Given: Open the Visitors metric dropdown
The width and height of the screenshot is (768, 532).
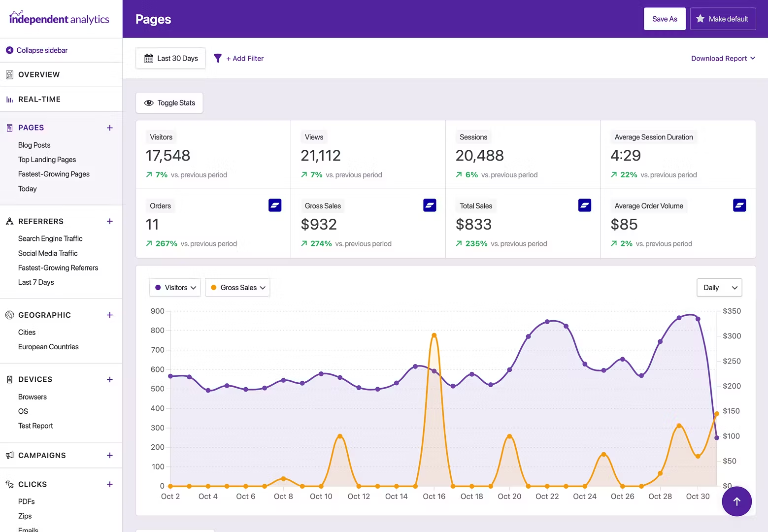Looking at the screenshot, I should coord(175,287).
